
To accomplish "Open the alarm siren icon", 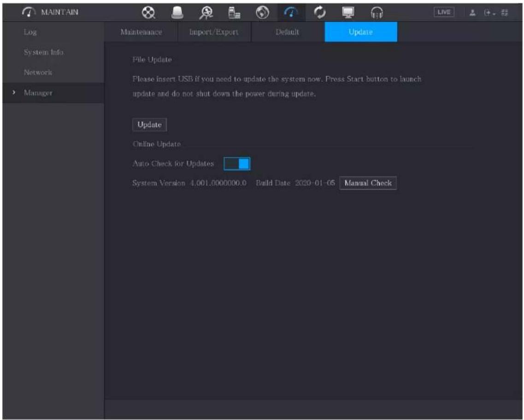I will (177, 13).
